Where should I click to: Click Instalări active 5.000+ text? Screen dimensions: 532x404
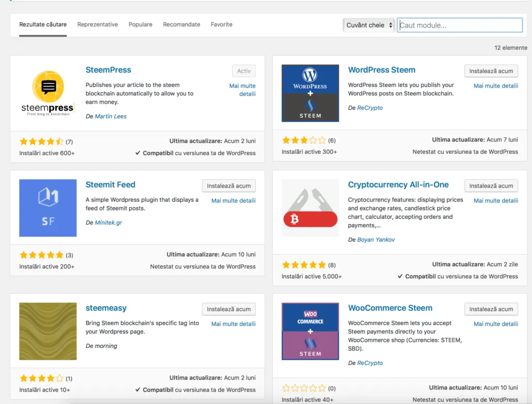[312, 276]
